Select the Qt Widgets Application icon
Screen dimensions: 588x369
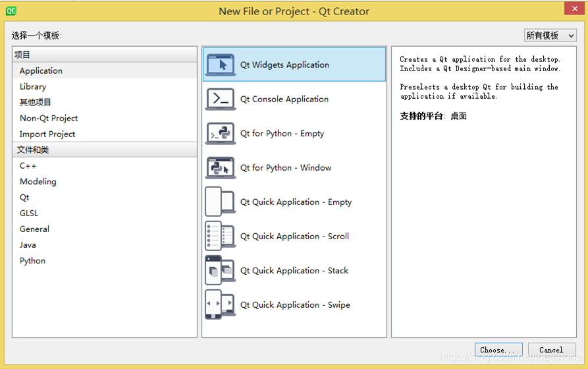(x=221, y=65)
